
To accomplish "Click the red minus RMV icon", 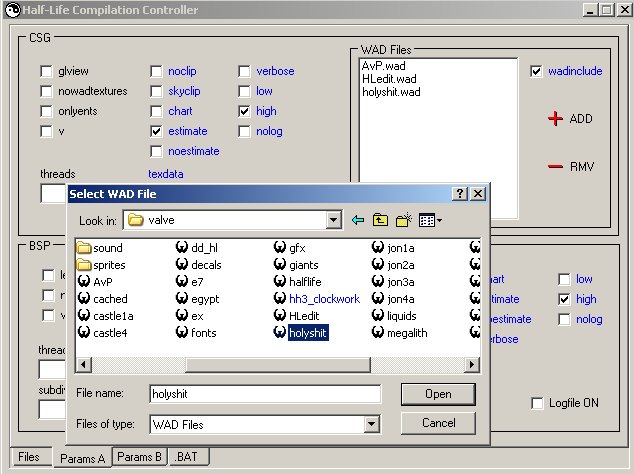I will 555,166.
